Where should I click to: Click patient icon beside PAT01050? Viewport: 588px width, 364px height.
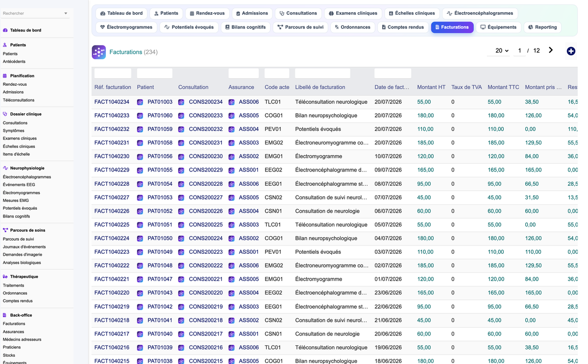(x=140, y=239)
